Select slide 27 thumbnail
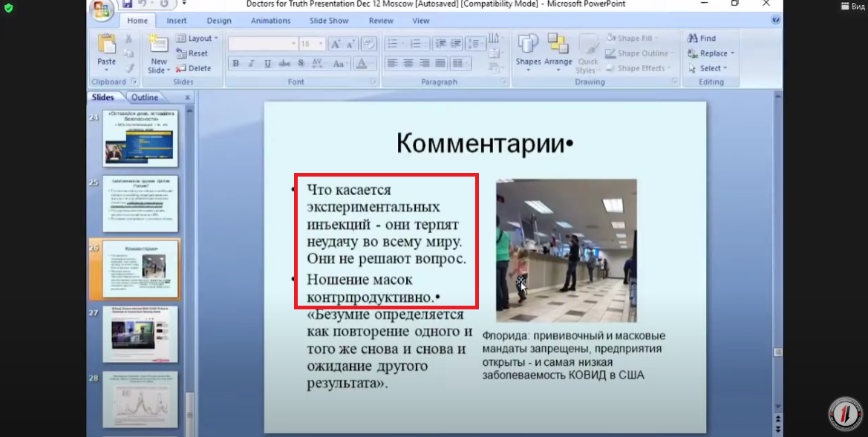 (140, 334)
